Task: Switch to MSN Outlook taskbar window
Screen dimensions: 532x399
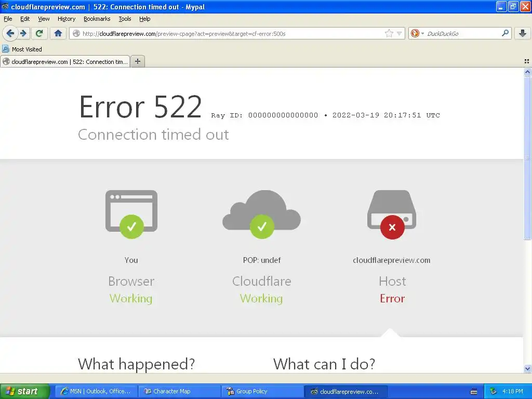Action: point(96,391)
